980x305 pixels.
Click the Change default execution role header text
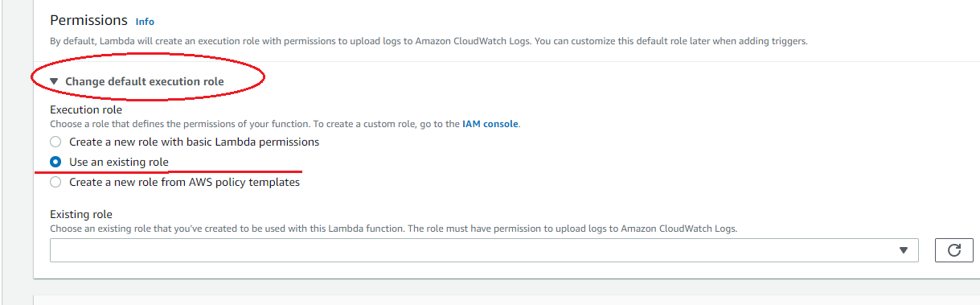click(145, 81)
